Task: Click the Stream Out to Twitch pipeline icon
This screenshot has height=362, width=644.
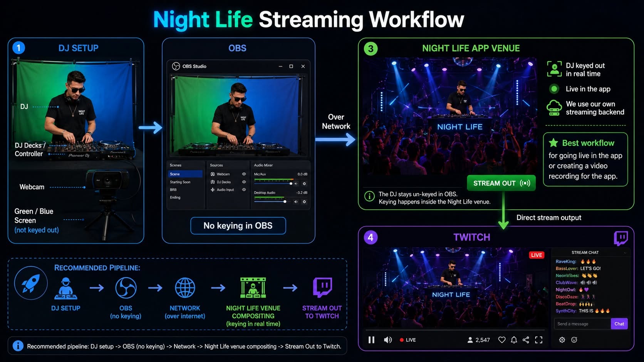Action: click(x=322, y=287)
